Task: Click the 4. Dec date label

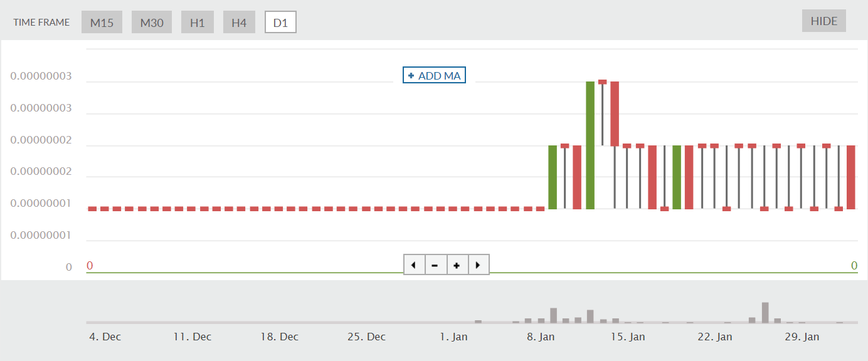Action: [x=105, y=337]
